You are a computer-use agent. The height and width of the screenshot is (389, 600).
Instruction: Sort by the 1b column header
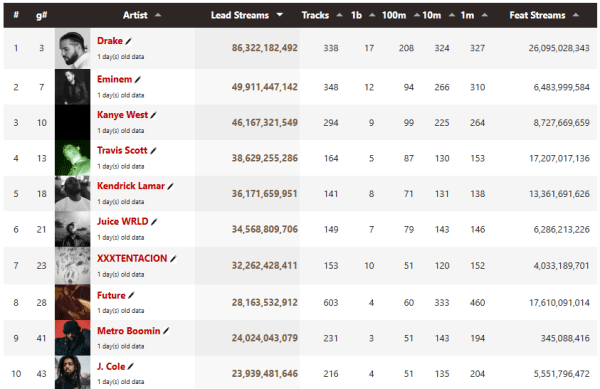coord(356,15)
